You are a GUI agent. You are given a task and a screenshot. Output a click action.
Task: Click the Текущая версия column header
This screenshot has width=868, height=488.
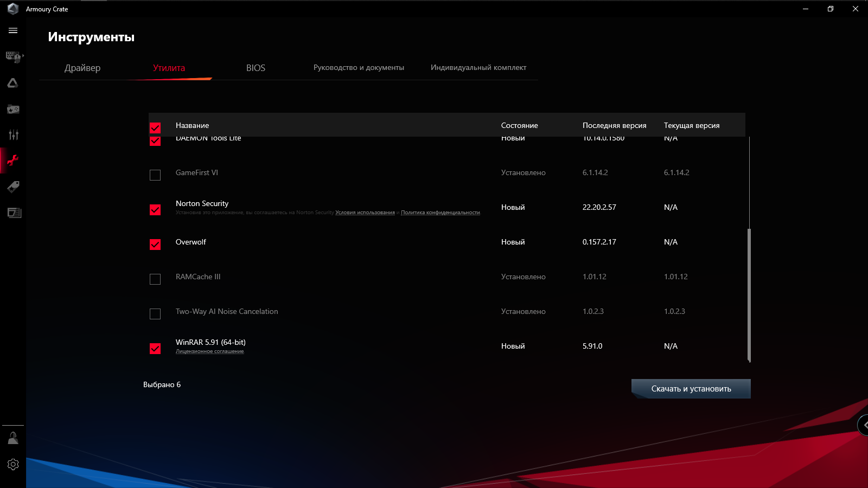point(692,125)
